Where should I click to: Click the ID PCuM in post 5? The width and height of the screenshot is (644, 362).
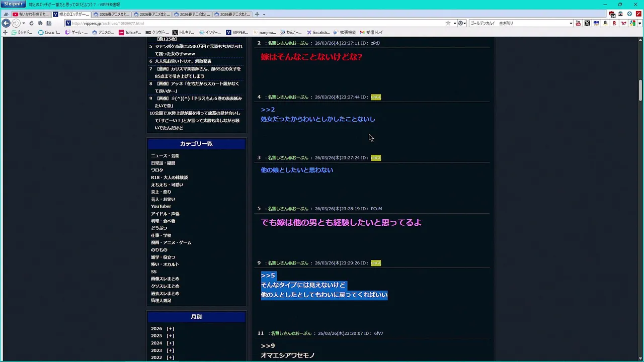[376, 209]
